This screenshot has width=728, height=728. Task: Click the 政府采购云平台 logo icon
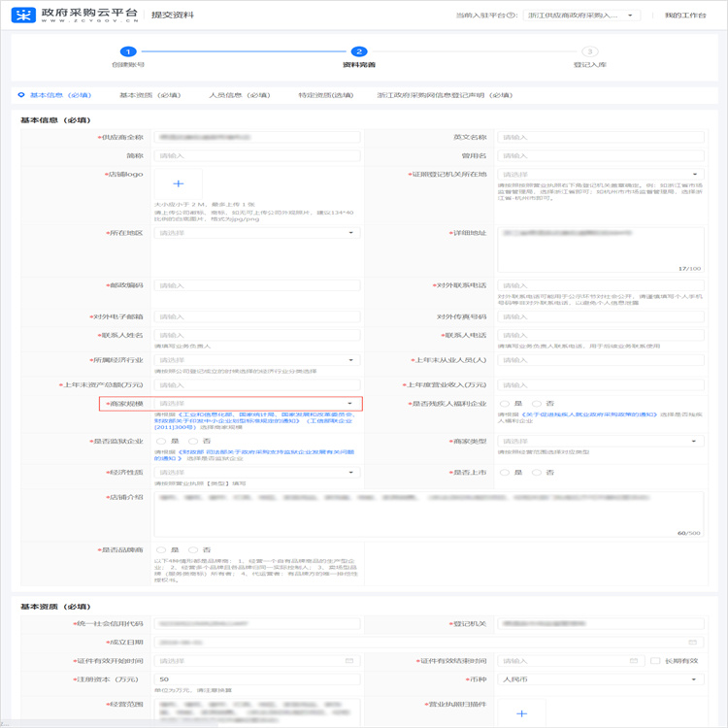click(23, 15)
